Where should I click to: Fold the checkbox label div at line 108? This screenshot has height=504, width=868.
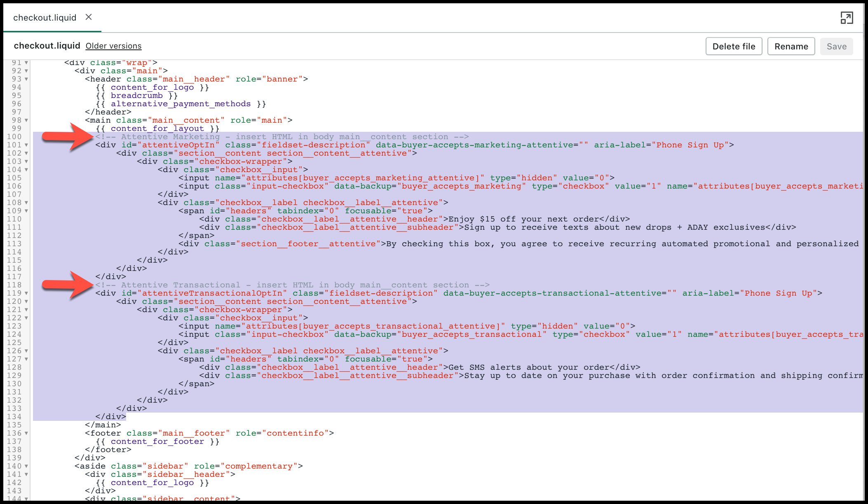point(26,203)
